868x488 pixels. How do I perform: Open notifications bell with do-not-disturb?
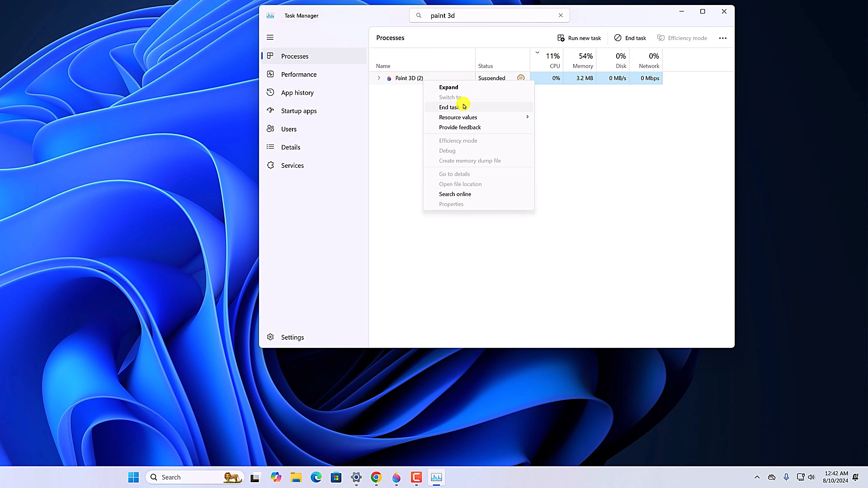[x=856, y=477]
